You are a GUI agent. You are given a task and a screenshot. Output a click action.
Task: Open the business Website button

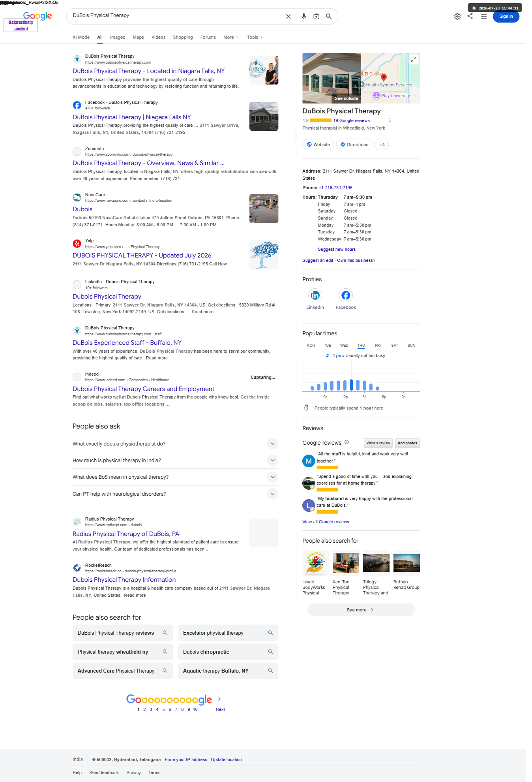point(318,145)
